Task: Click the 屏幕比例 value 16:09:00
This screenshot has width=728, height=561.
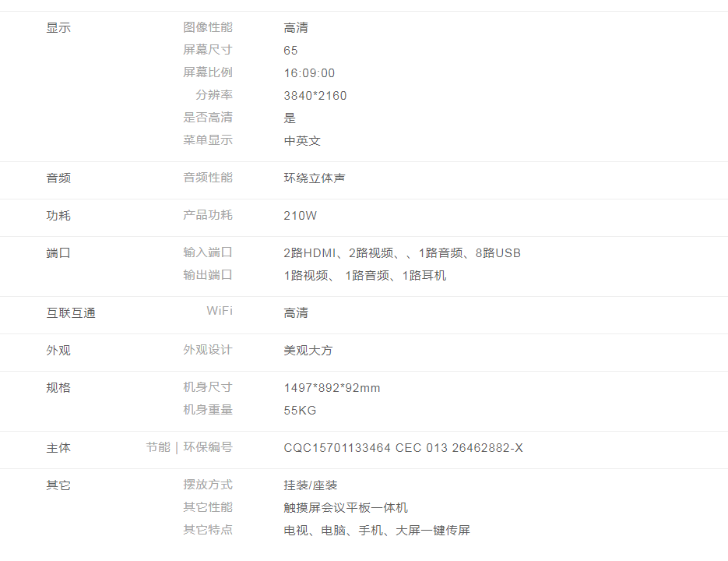Action: click(x=309, y=73)
